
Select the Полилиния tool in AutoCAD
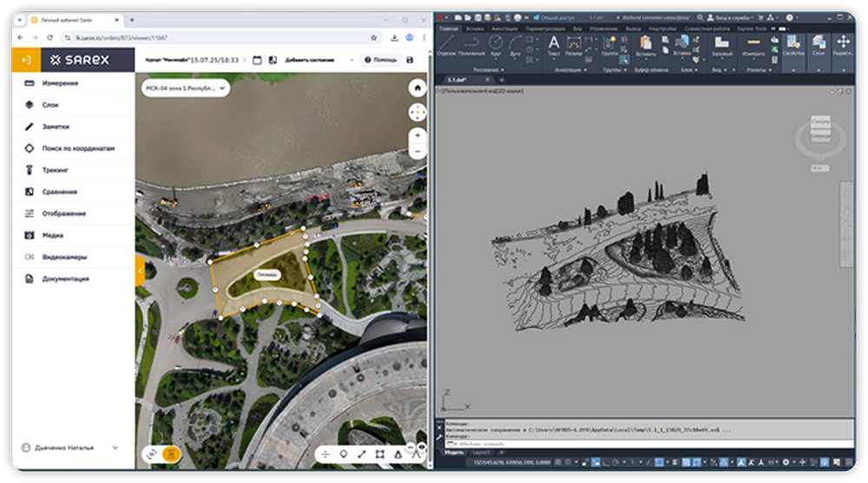pos(471,45)
